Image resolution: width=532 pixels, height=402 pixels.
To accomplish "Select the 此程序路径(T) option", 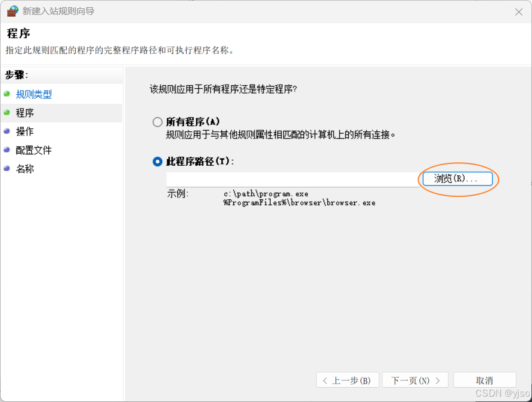I will click(x=157, y=161).
